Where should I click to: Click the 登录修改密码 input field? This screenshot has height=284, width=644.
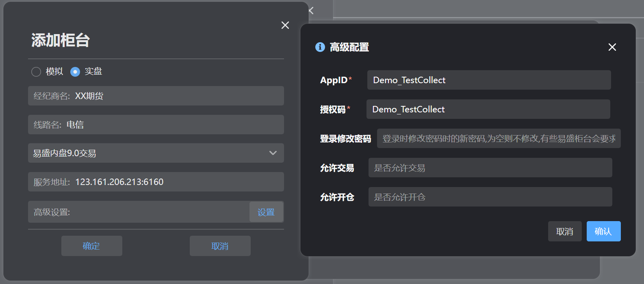pyautogui.click(x=499, y=138)
